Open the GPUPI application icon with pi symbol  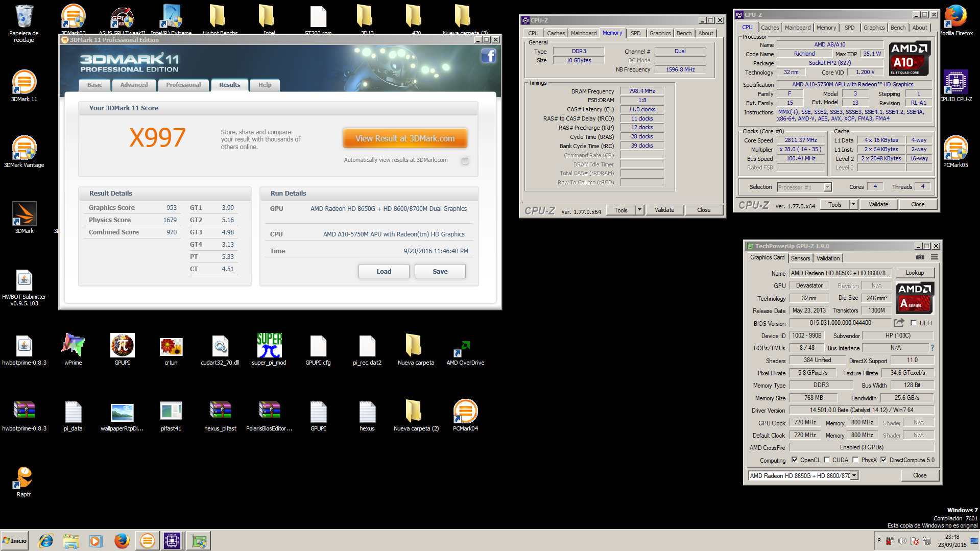122,349
